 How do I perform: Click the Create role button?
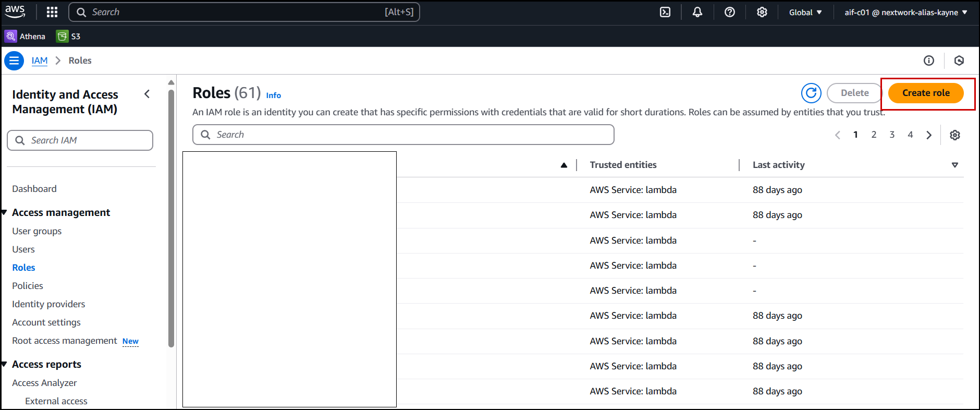click(926, 93)
